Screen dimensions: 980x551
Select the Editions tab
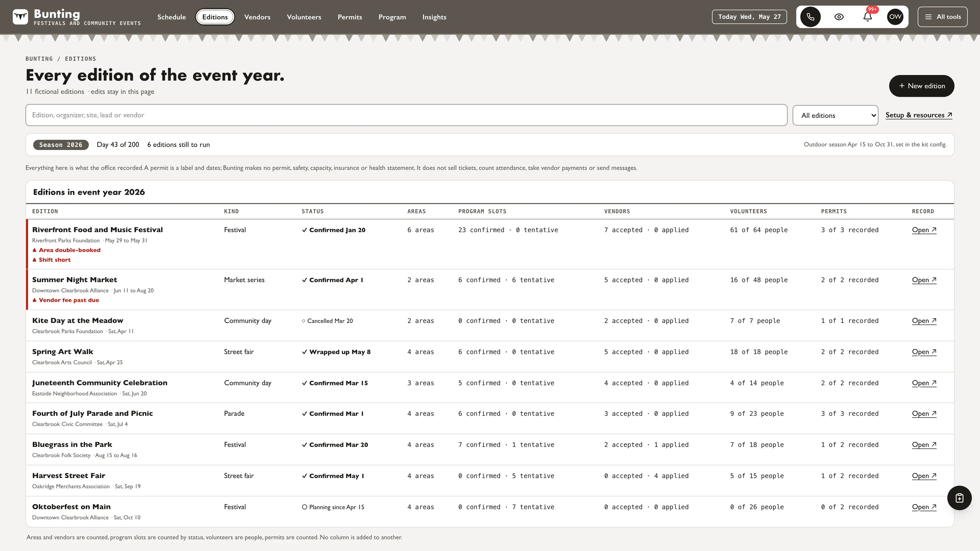pyautogui.click(x=215, y=17)
